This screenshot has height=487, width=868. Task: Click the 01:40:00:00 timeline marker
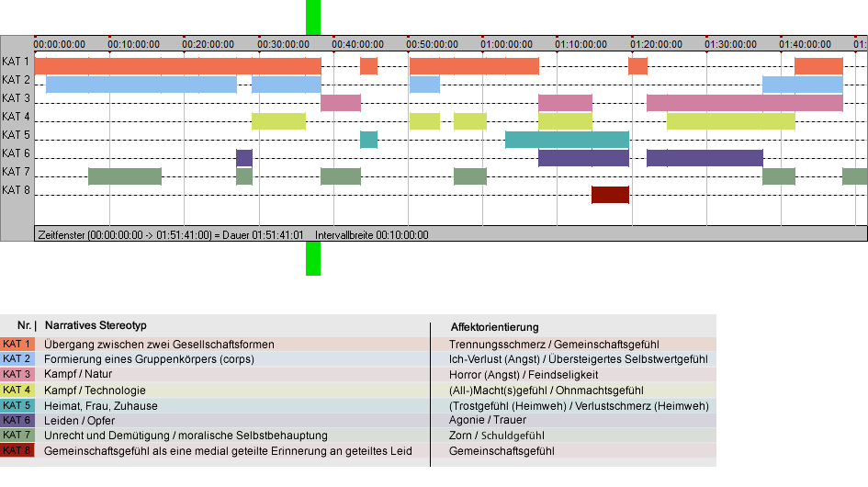[805, 44]
